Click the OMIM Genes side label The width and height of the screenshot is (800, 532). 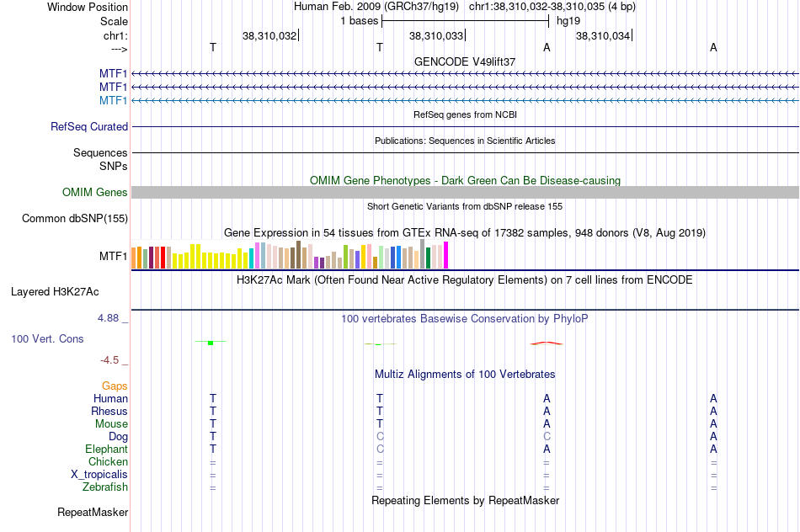(x=95, y=192)
